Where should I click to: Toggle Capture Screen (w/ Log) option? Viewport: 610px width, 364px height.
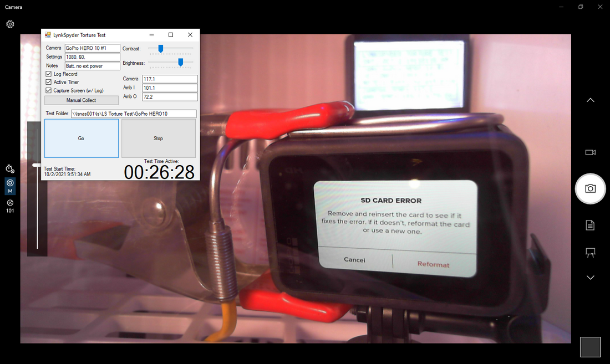48,90
